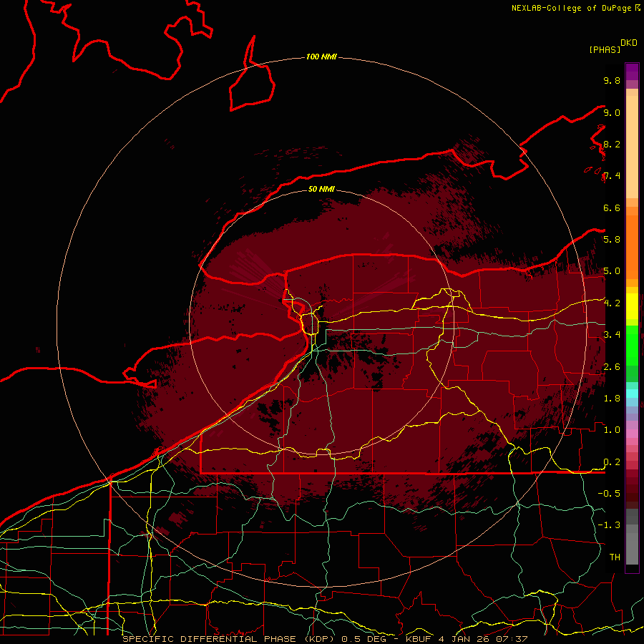Click the purple band on the color scale
Screen dimensions: 644x644
point(632,72)
